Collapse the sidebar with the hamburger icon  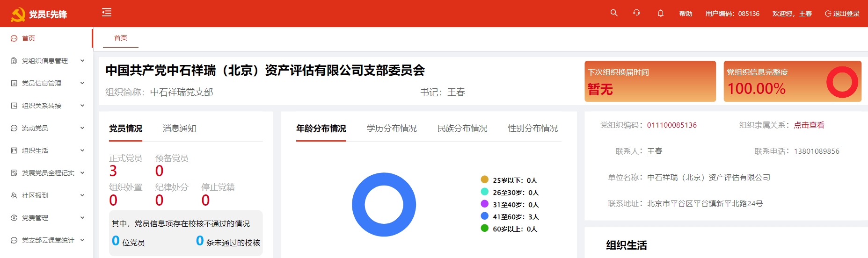[x=107, y=13]
